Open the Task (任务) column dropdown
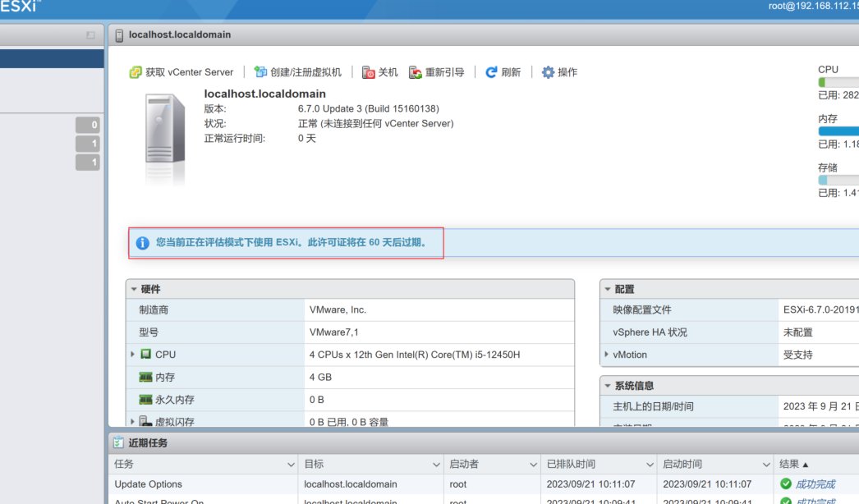Screen dimensions: 859x504 tap(291, 465)
